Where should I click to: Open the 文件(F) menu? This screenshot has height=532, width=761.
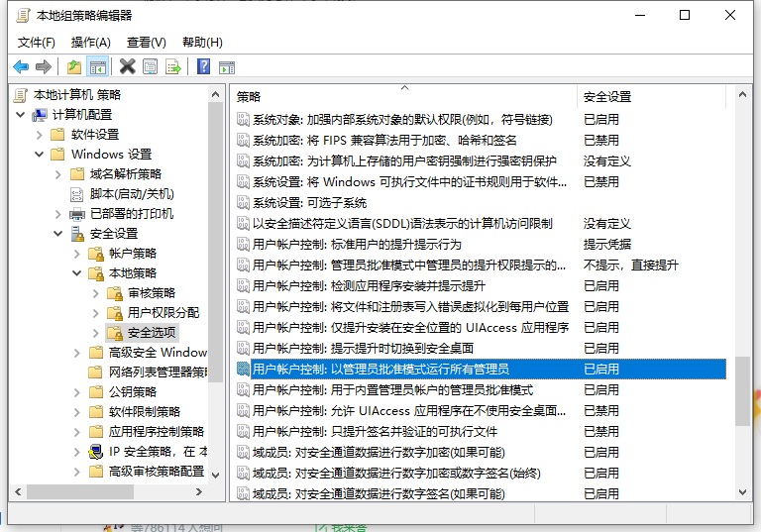coord(37,43)
